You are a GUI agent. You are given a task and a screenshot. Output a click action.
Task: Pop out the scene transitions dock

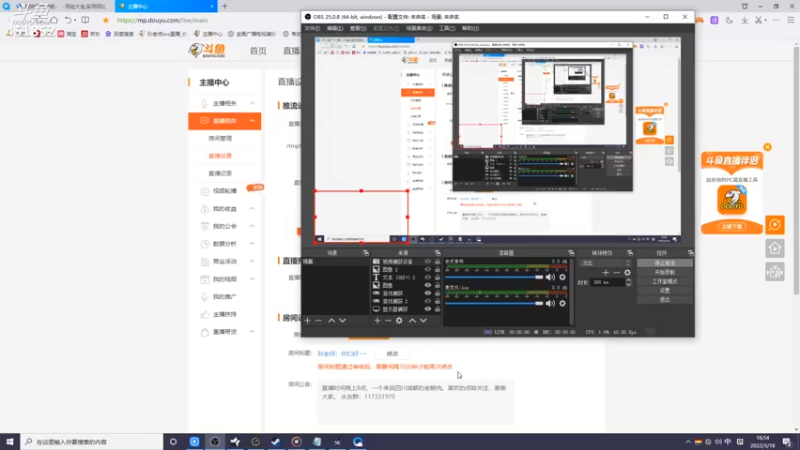(630, 253)
